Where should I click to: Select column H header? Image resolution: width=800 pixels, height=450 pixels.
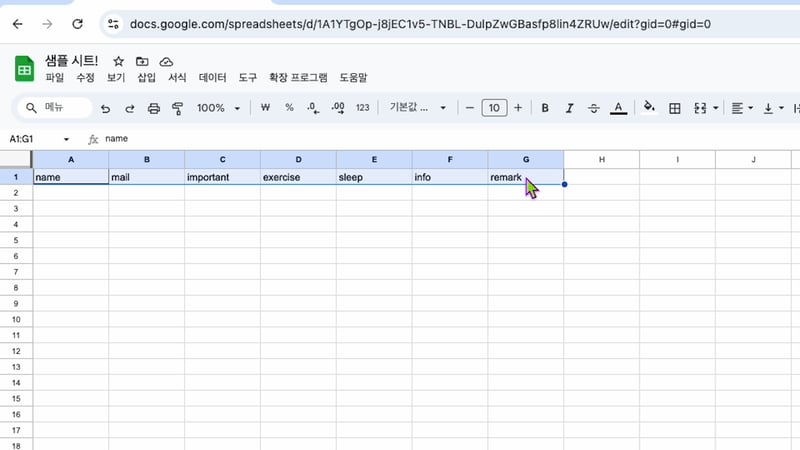[602, 160]
